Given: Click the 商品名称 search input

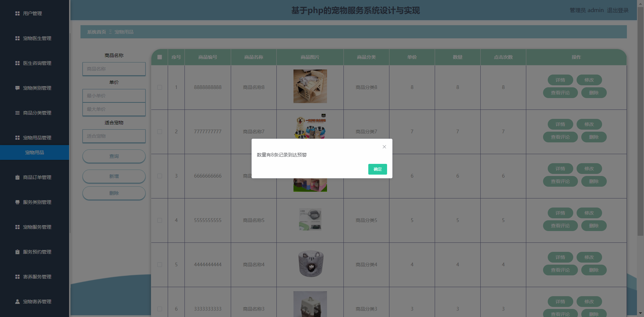Looking at the screenshot, I should click(x=114, y=69).
